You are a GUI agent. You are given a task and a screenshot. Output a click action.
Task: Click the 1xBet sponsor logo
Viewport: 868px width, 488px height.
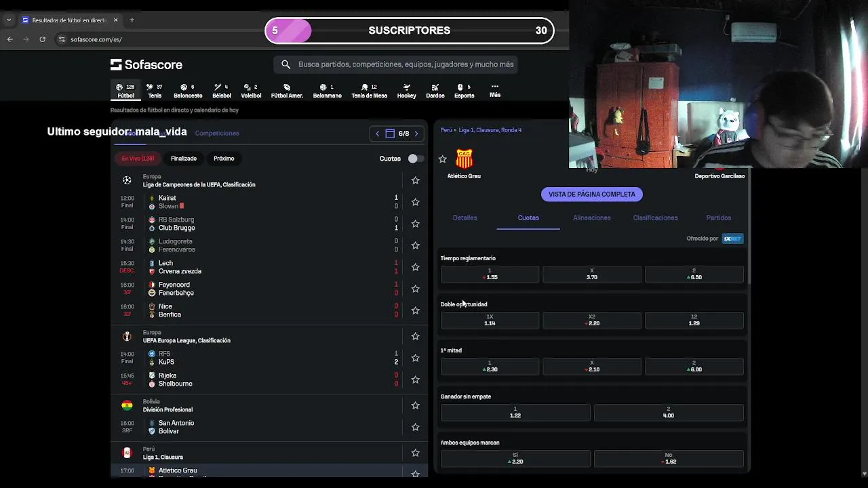pos(732,239)
